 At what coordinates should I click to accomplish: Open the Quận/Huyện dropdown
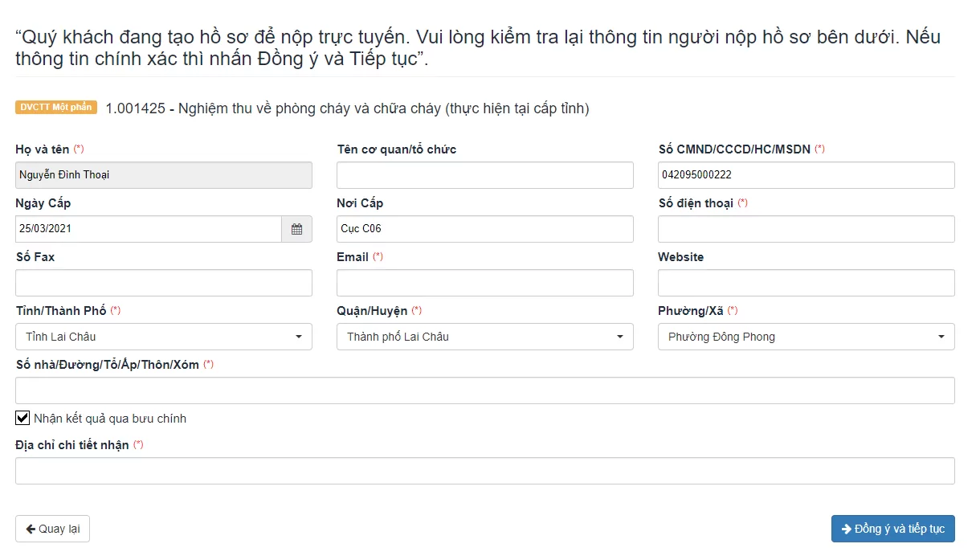point(485,337)
